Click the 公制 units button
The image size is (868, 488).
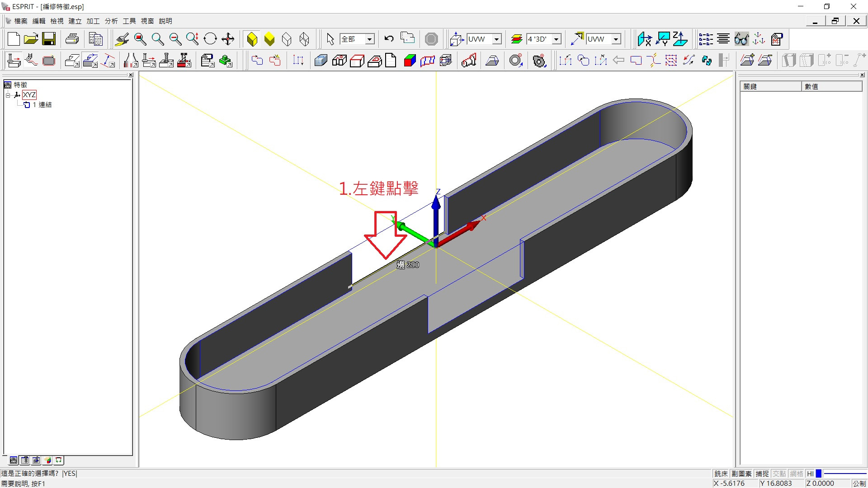tap(859, 483)
